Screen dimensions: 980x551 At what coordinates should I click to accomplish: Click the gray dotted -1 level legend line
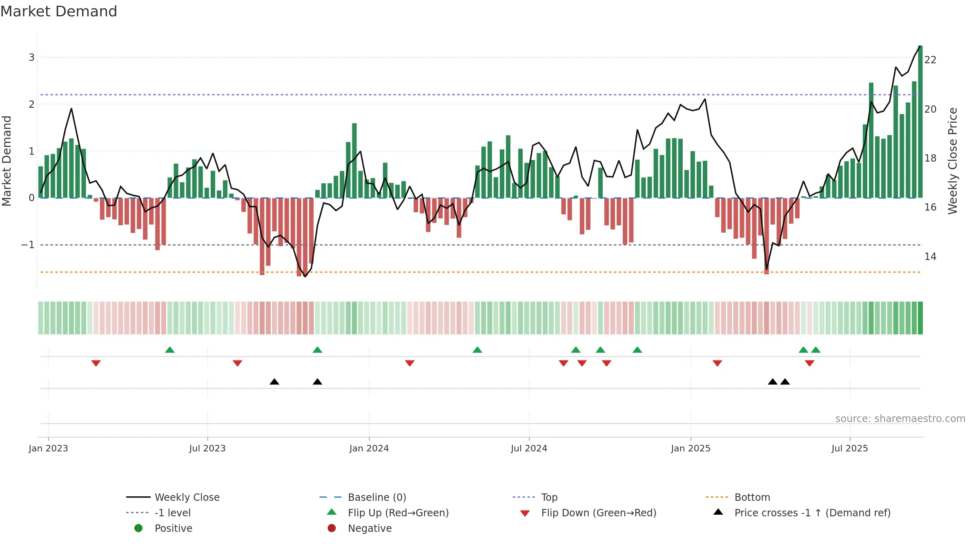(137, 513)
